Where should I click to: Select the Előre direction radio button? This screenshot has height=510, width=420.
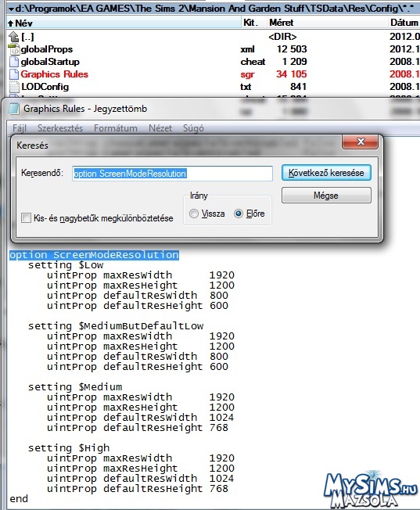point(239,214)
